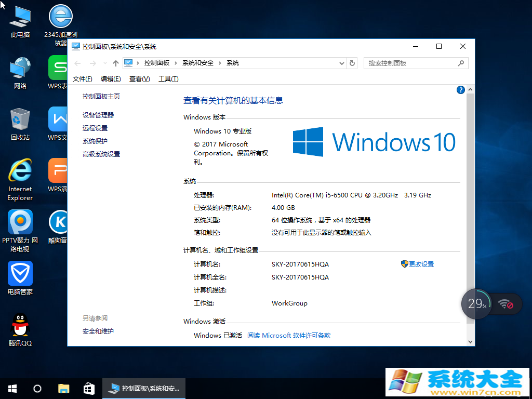Open the recent locations dropdown arrow

pyautogui.click(x=105, y=63)
